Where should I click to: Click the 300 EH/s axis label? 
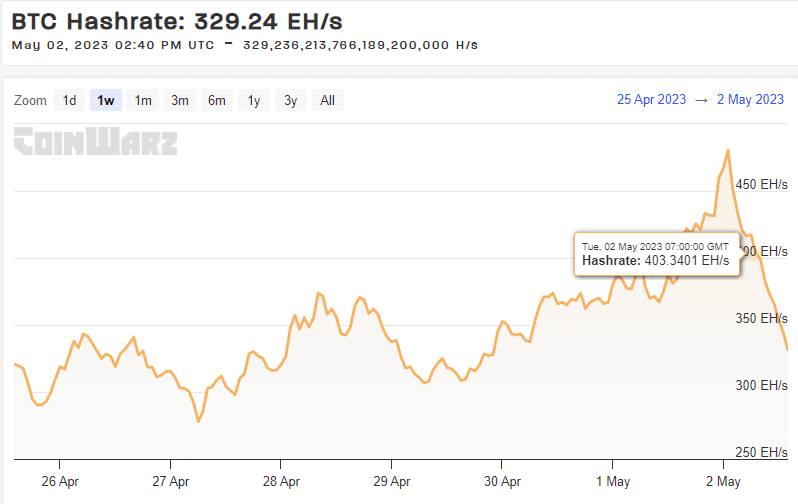coord(761,385)
